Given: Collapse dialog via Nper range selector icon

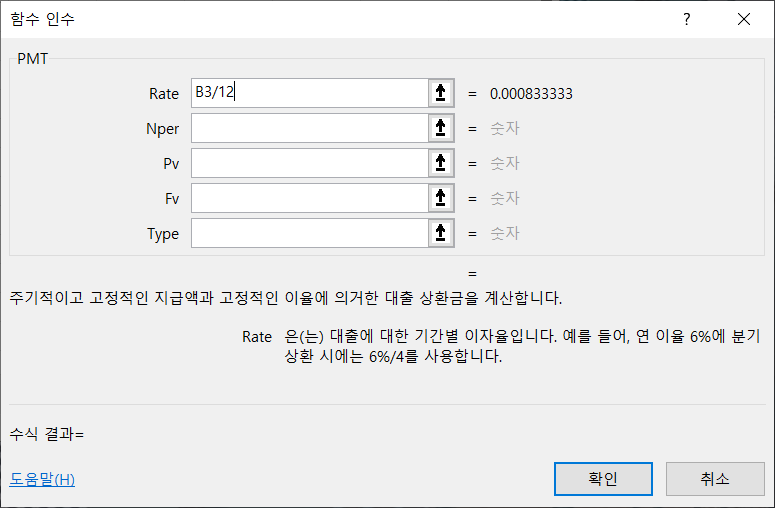Looking at the screenshot, I should coord(441,128).
